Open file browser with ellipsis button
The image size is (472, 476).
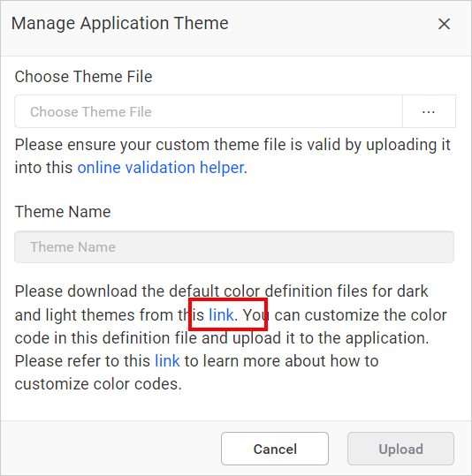click(x=429, y=111)
